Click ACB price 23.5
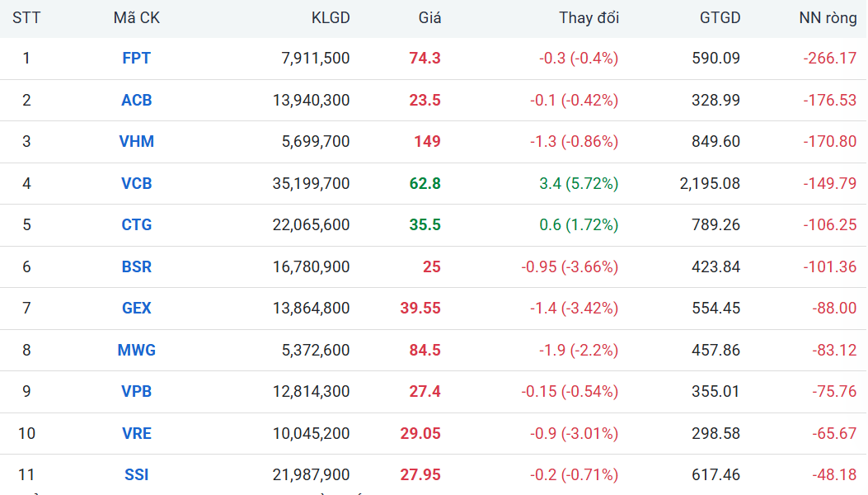 click(x=425, y=101)
